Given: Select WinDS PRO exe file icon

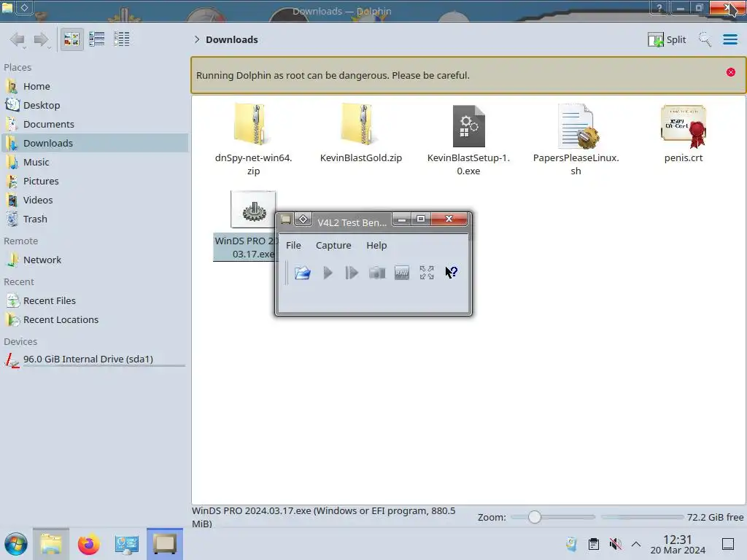Looking at the screenshot, I should click(253, 209).
